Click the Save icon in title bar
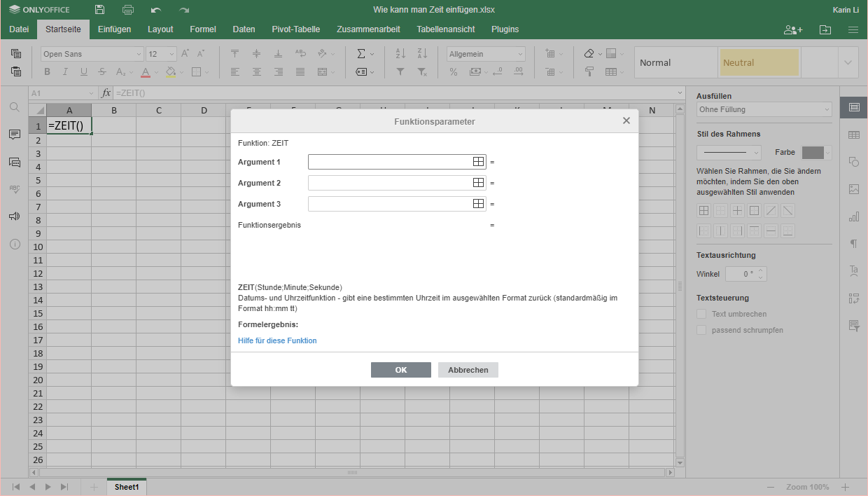The image size is (868, 496). (x=100, y=10)
